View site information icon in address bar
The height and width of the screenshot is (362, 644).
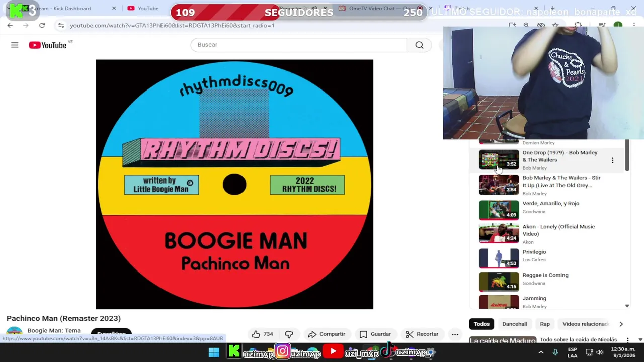[x=61, y=25]
